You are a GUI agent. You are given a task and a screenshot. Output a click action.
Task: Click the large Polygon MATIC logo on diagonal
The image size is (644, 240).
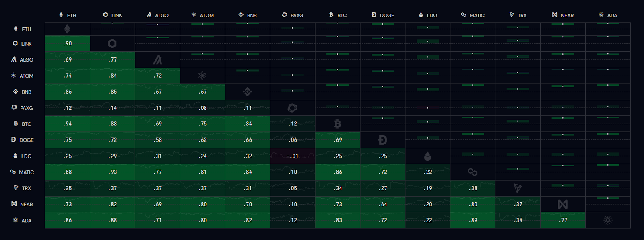click(x=473, y=172)
